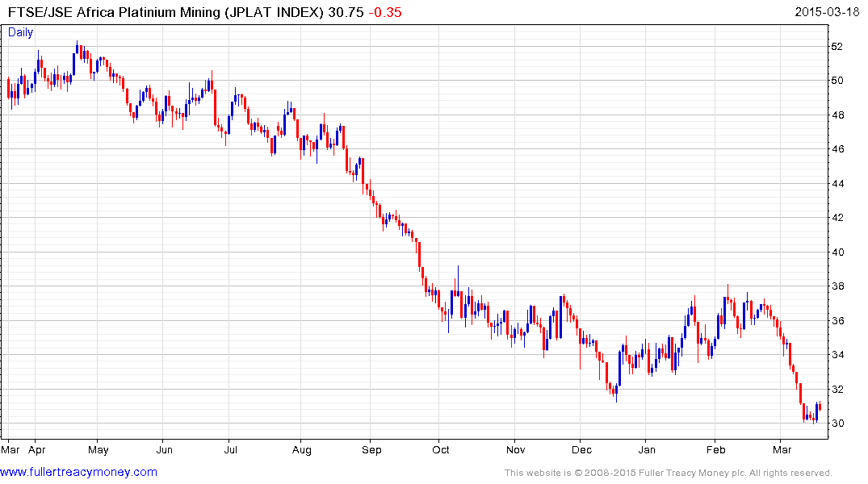Click the Sep month marker

coord(371,449)
